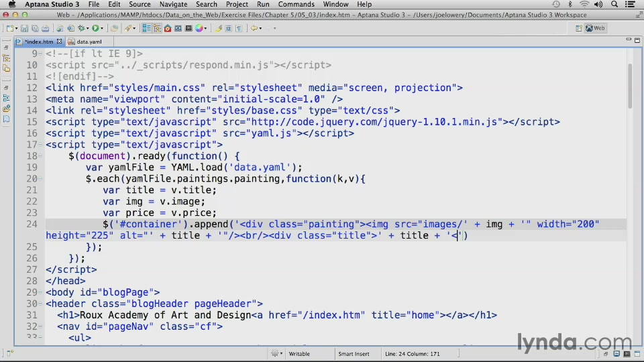644x362 pixels.
Task: Click 'Smart Insert' status bar entry
Action: [x=354, y=354]
